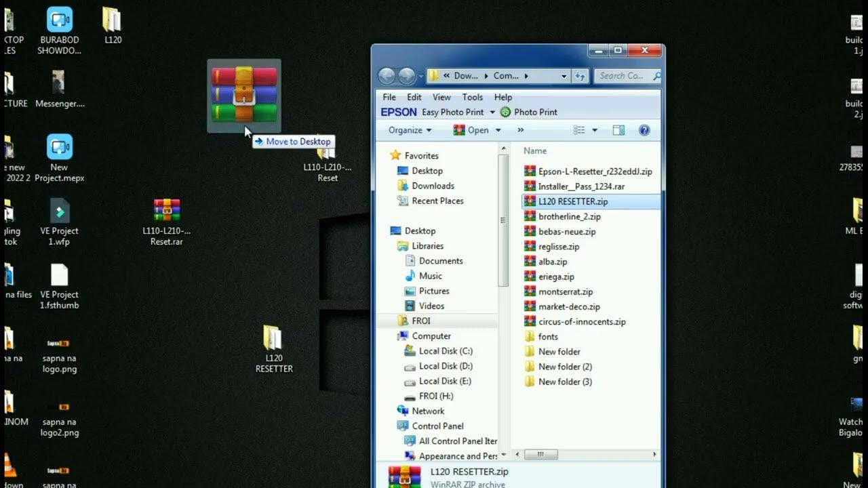Open the Tools menu
868x488 pixels.
(473, 97)
